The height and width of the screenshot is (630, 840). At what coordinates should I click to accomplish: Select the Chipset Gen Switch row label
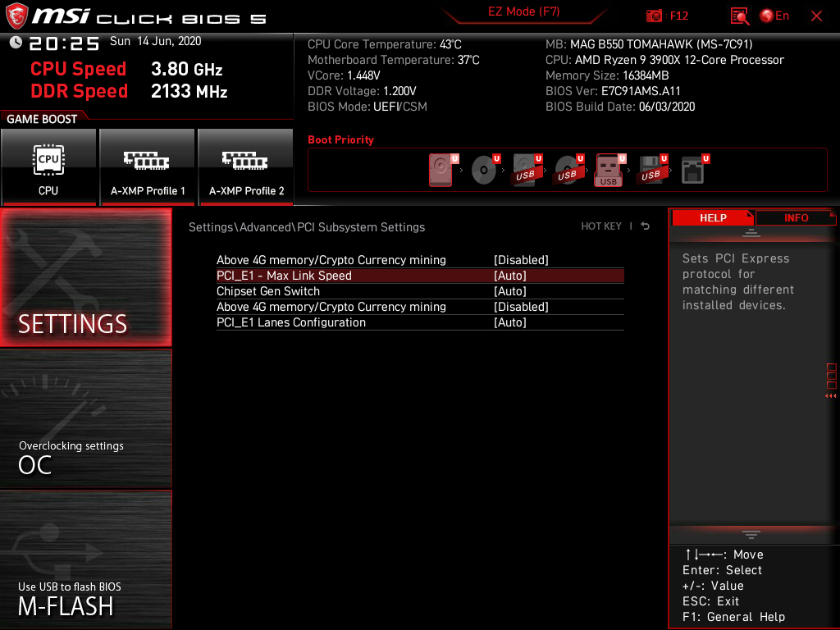[x=268, y=291]
